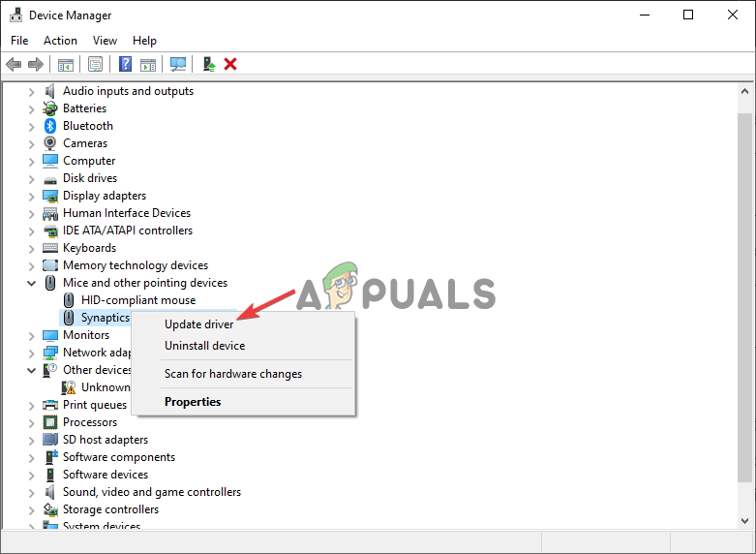This screenshot has height=554, width=756.
Task: Click the Show/Hide Console Tree toolbar icon
Action: 66,64
